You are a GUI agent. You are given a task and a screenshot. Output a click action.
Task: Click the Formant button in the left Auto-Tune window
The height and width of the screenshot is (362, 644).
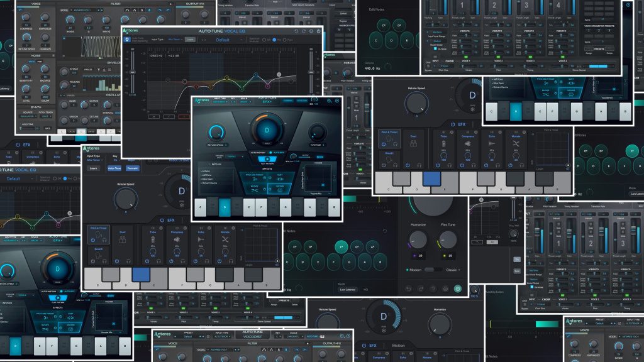pos(132,168)
